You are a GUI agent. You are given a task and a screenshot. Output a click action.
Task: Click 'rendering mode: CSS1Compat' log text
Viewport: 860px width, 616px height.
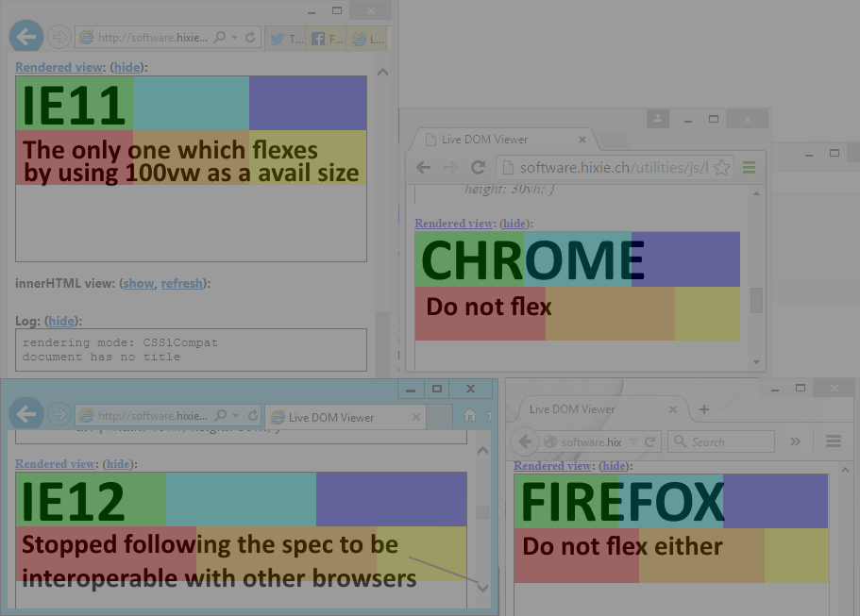(120, 342)
